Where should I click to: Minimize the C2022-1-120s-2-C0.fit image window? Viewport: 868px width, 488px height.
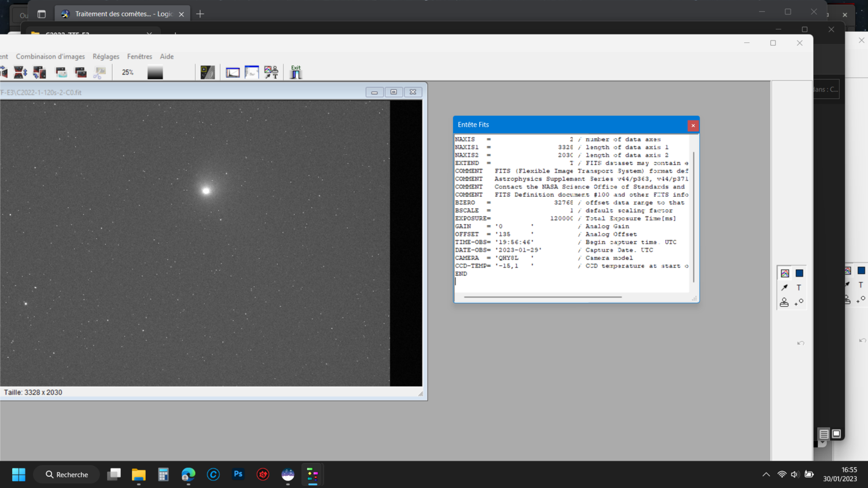tap(374, 92)
